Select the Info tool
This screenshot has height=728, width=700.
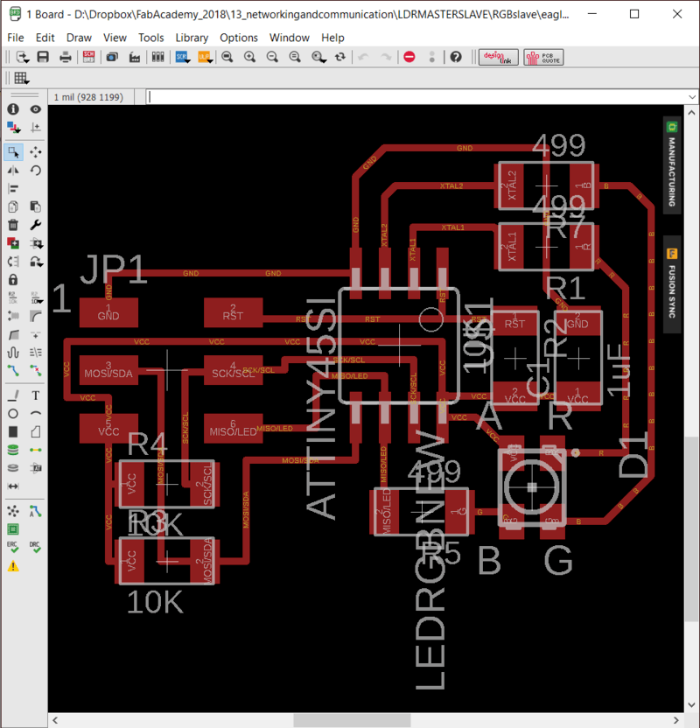coord(13,109)
